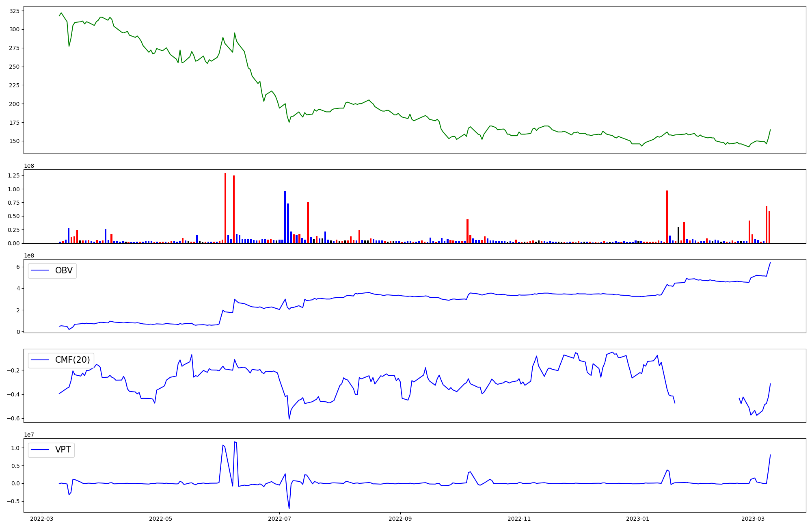
Task: Click the black volume bar near 2023-01
Action: (x=678, y=235)
